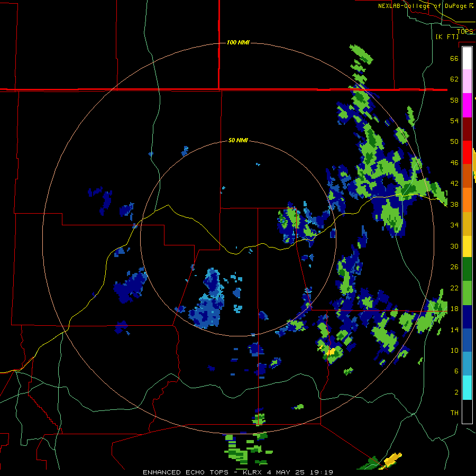The height and width of the screenshot is (476, 476).
Task: Click the light blue 10 kft swatch
Action: click(467, 363)
